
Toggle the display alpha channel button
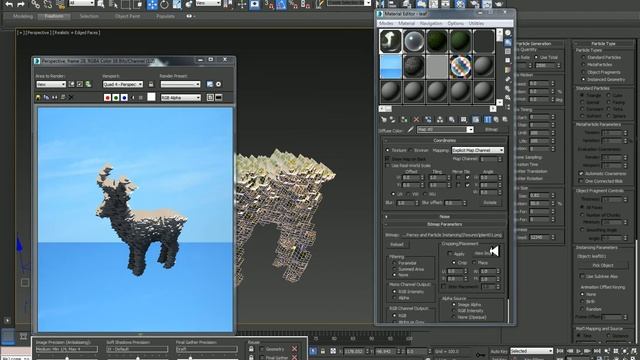pyautogui.click(x=133, y=98)
